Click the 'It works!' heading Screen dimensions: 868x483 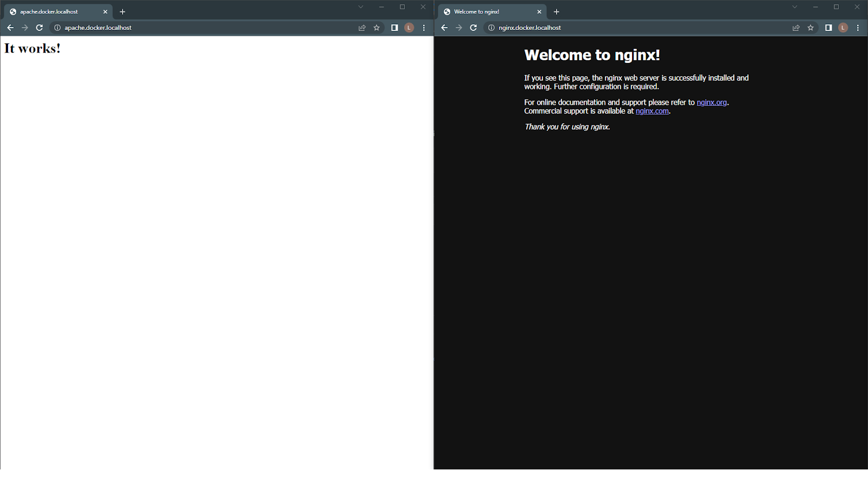pyautogui.click(x=33, y=48)
